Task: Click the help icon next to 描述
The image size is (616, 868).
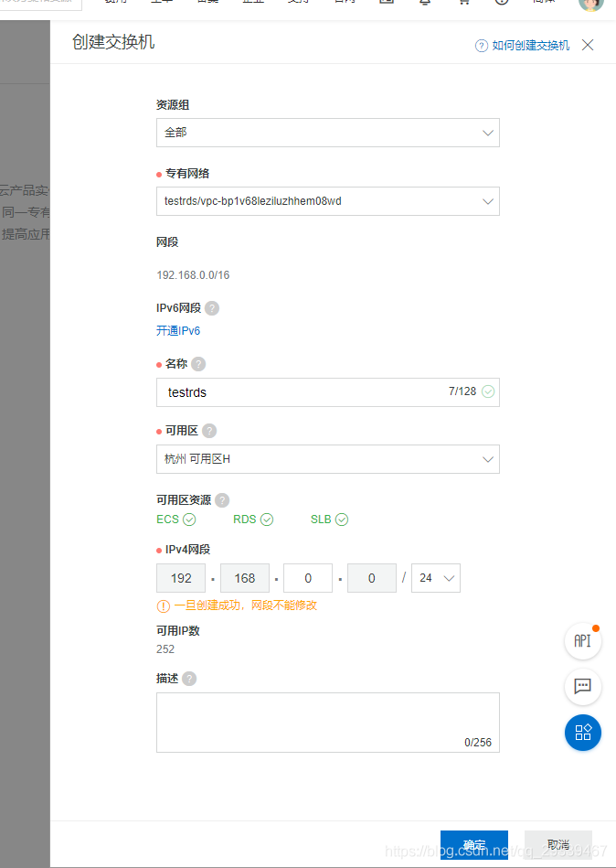Action: [189, 680]
